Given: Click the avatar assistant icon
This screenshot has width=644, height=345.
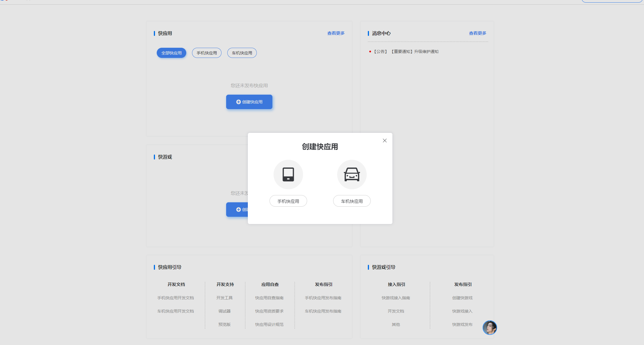Looking at the screenshot, I should (490, 328).
